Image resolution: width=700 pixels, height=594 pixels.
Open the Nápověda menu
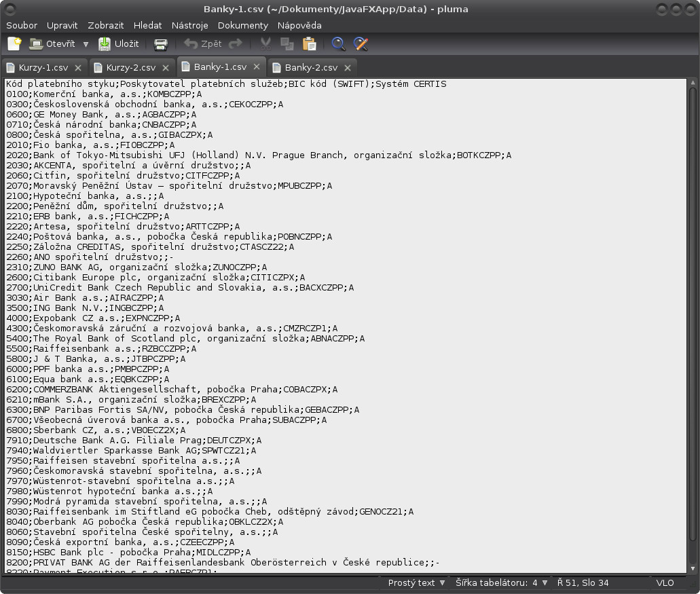(x=299, y=25)
